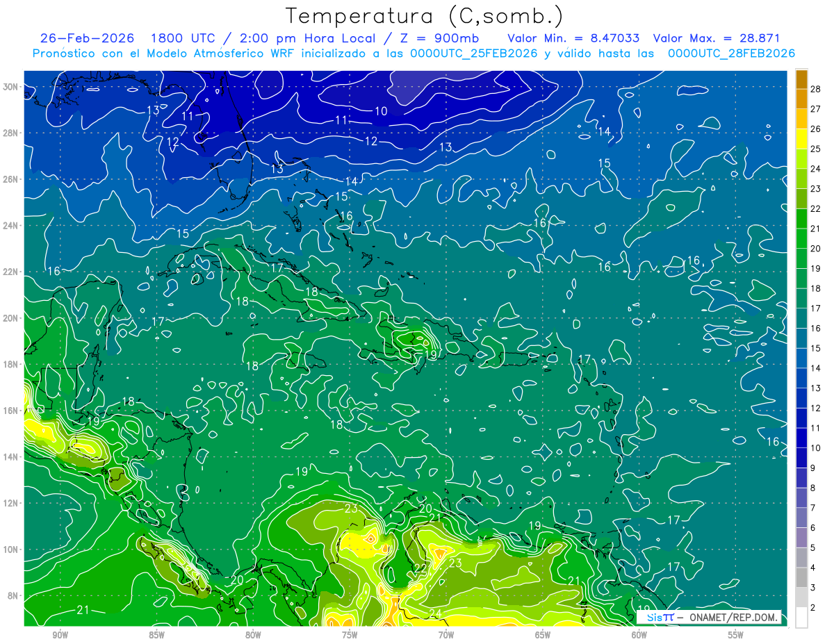Image resolution: width=834 pixels, height=644 pixels.
Task: Click the '28N' latitude axis label
Action: 10,133
